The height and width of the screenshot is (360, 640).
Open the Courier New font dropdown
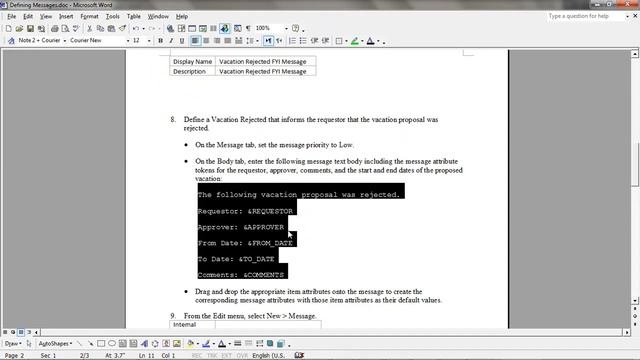coord(128,41)
